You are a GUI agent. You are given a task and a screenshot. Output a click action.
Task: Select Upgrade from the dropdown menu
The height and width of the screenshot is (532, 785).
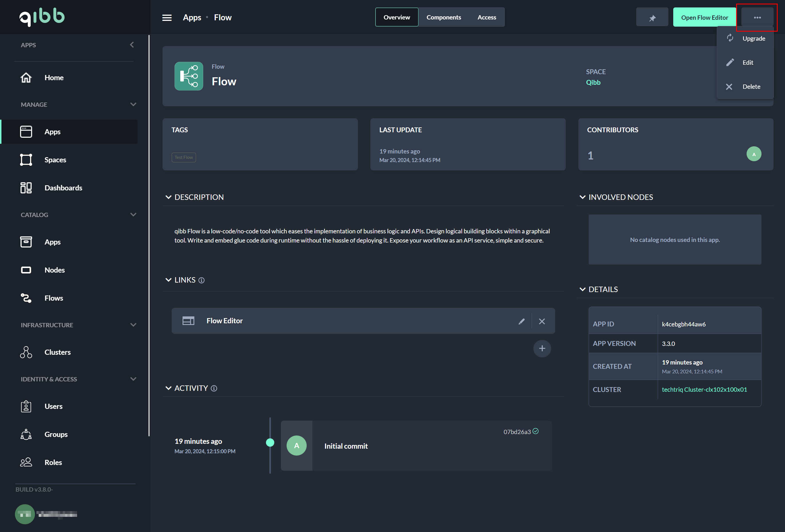tap(753, 38)
